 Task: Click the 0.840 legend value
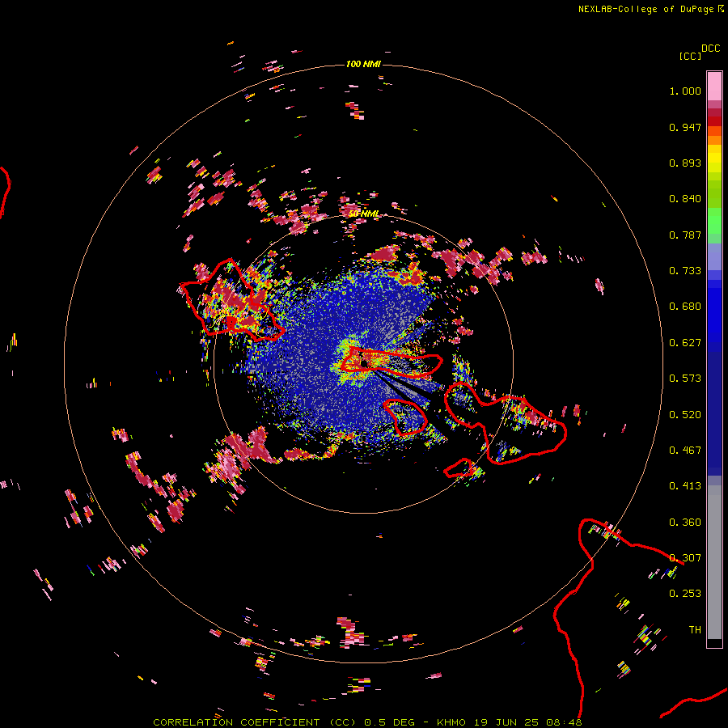[x=685, y=199]
